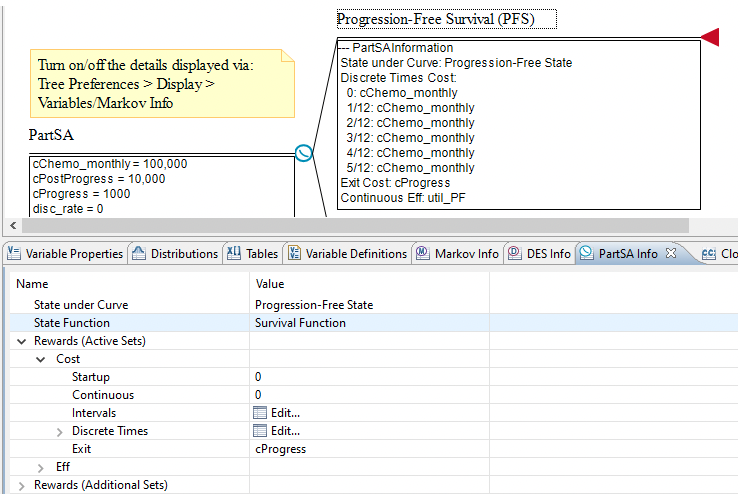Click the cChemo_monthly = 100,000 definition

[110, 164]
